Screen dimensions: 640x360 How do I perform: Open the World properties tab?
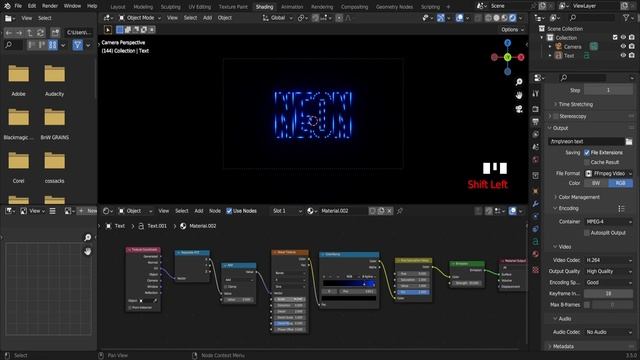(x=536, y=160)
